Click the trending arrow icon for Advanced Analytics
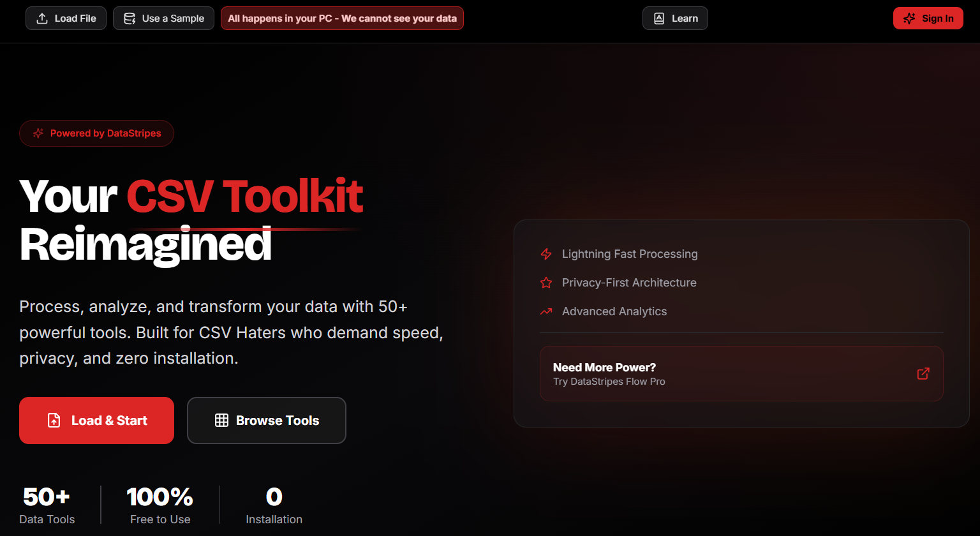Screen dimensions: 980x536 click(x=546, y=311)
